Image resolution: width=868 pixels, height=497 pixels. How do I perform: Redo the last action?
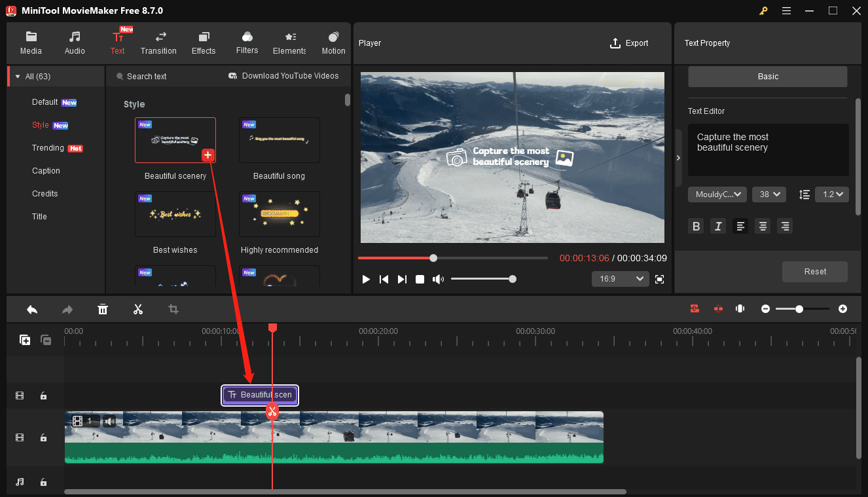coord(67,309)
